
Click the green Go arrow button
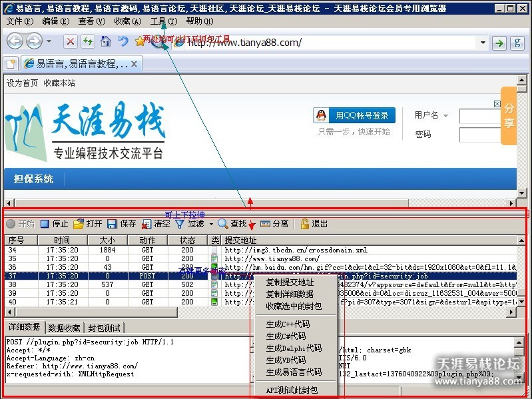pos(499,43)
